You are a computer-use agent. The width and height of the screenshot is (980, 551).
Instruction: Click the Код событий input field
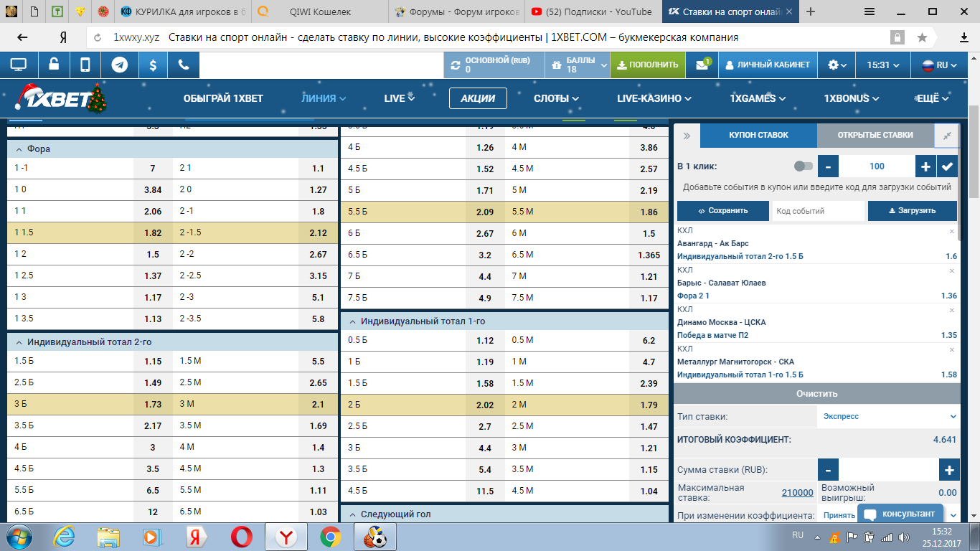point(817,211)
